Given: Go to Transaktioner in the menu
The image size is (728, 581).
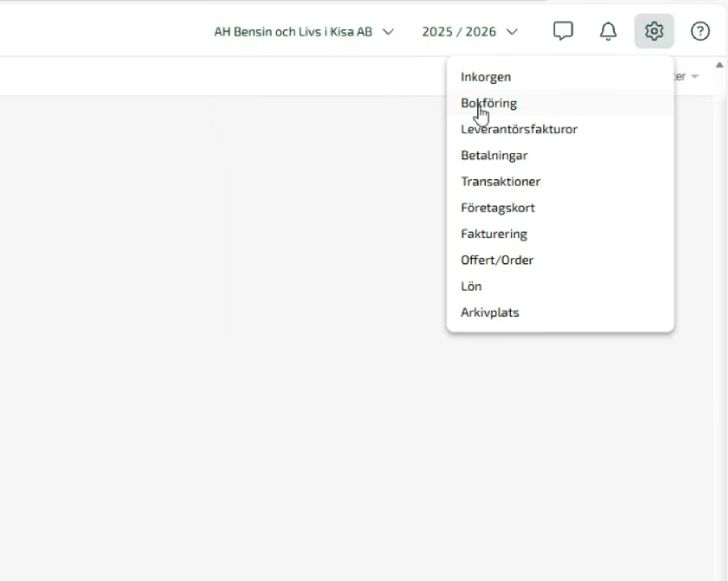Looking at the screenshot, I should coord(500,182).
